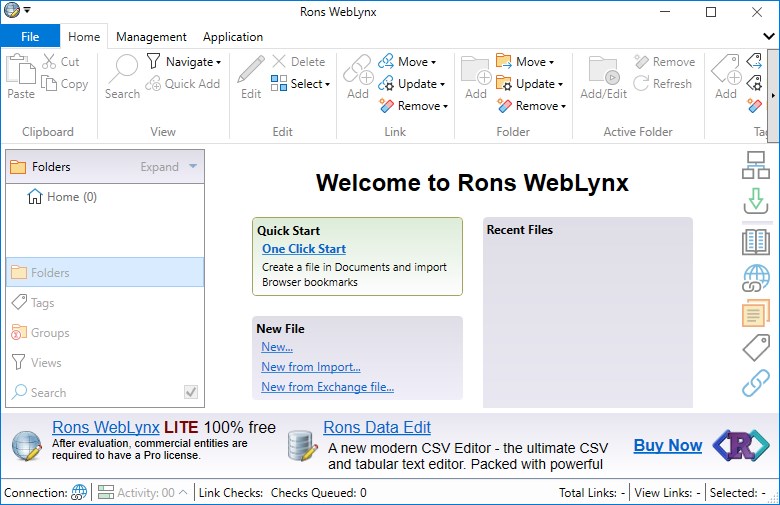Viewport: 780px width, 505px height.
Task: Click the Connection globe status icon
Action: [x=79, y=493]
